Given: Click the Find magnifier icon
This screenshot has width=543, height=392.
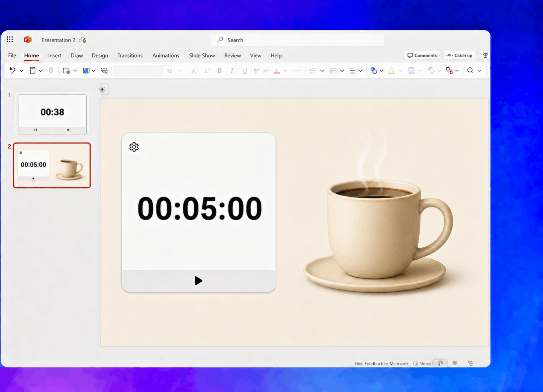Looking at the screenshot, I should 470,71.
